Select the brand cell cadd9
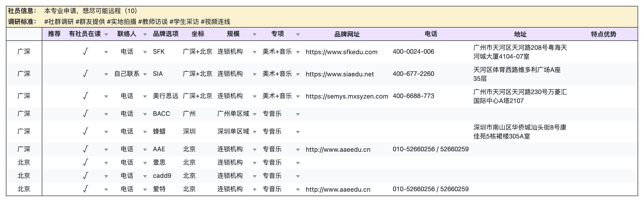 162,176
